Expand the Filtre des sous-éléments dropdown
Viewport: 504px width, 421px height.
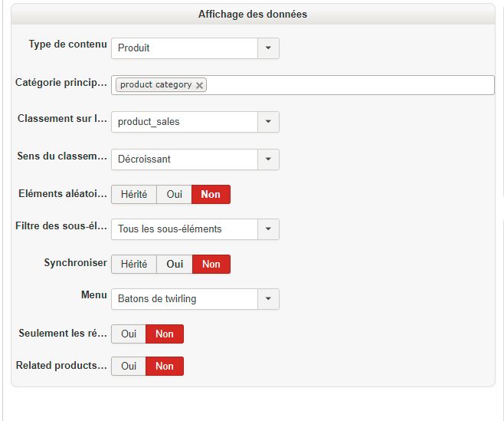click(x=268, y=229)
